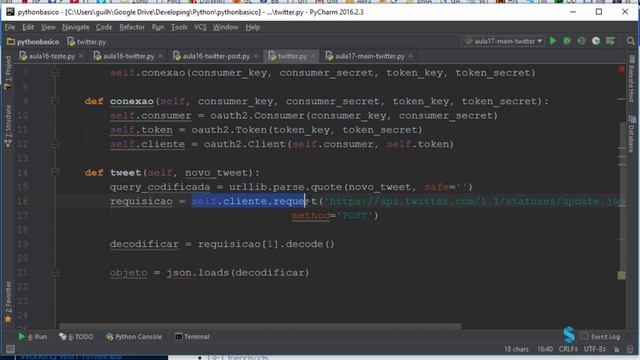Click cursor position 16:40 in status bar
The height and width of the screenshot is (360, 640).
[x=545, y=349]
